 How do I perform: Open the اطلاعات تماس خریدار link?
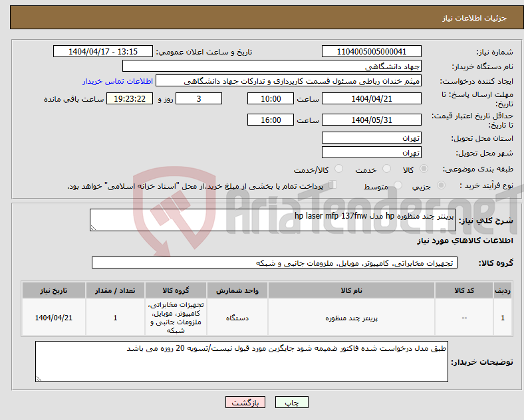tap(118, 81)
